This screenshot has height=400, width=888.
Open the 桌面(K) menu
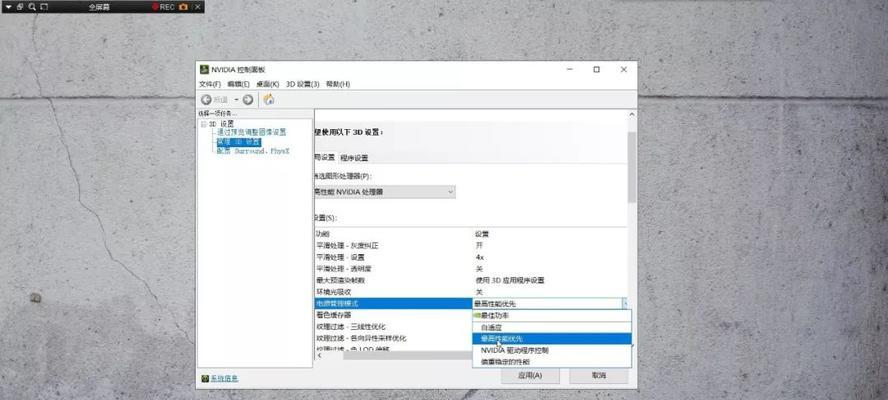(268, 84)
